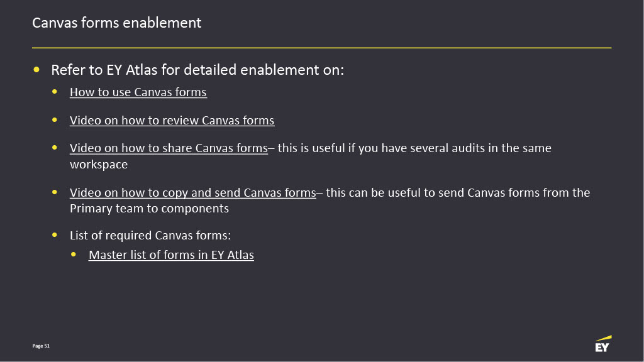The width and height of the screenshot is (644, 362).
Task: Open Video on how to copy and send link
Action: pyautogui.click(x=193, y=192)
